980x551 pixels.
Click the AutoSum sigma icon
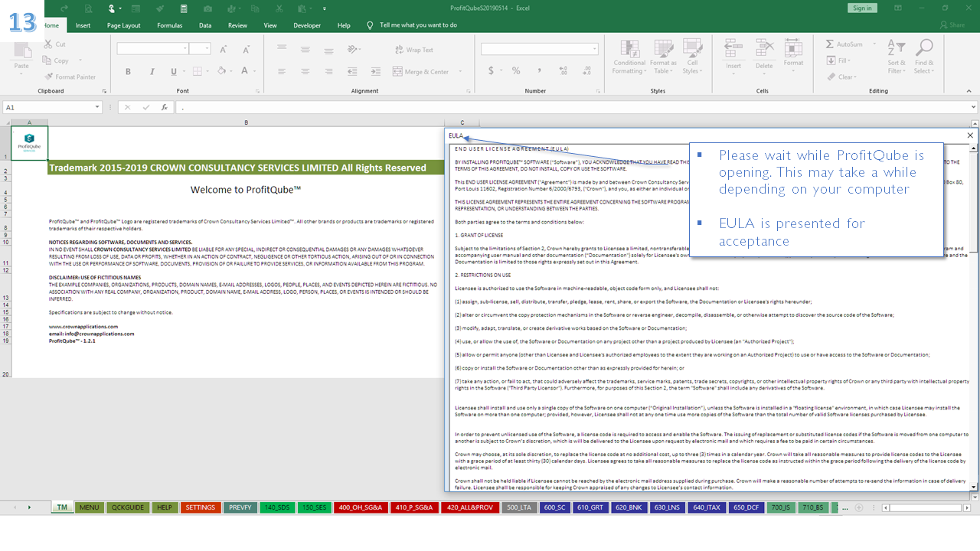[x=830, y=44]
